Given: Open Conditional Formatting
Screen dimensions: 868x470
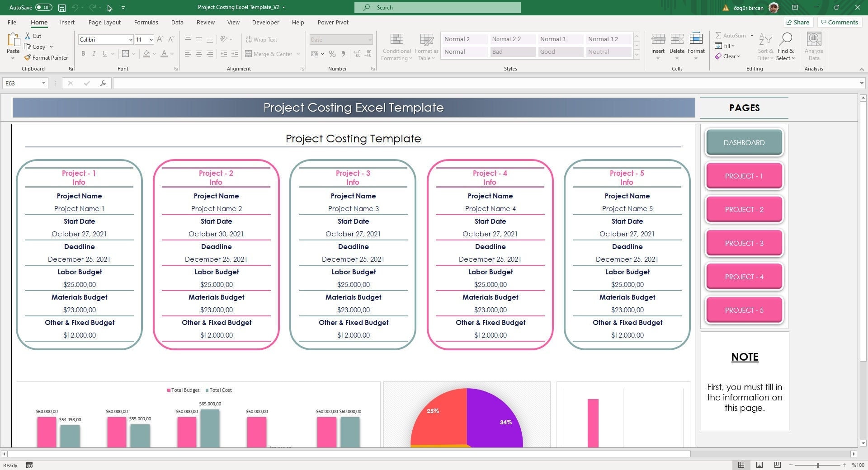Looking at the screenshot, I should click(x=396, y=47).
